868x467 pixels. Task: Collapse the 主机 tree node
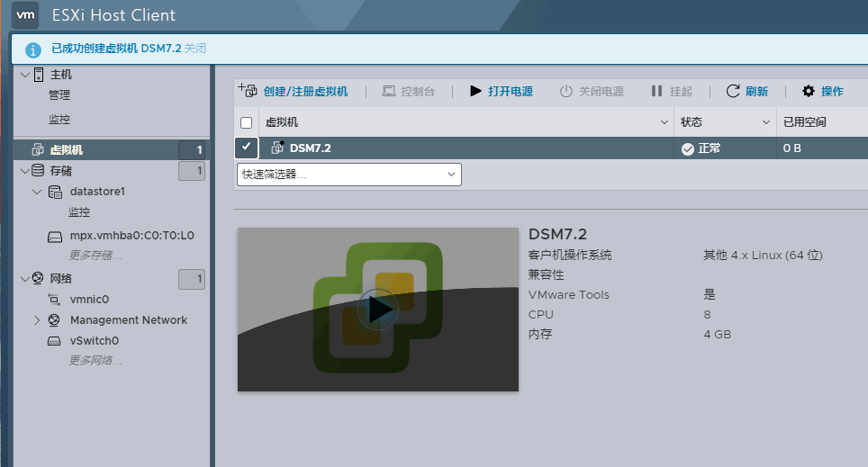click(24, 74)
